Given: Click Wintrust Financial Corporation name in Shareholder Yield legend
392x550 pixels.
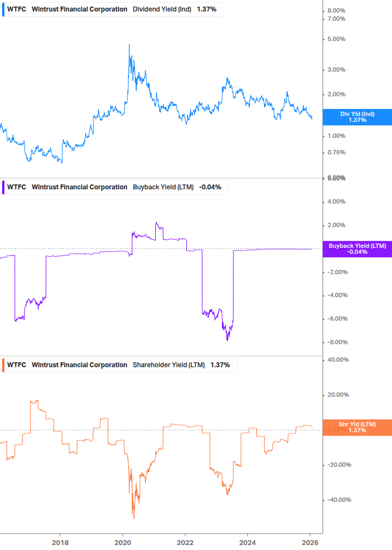Looking at the screenshot, I should pos(79,365).
